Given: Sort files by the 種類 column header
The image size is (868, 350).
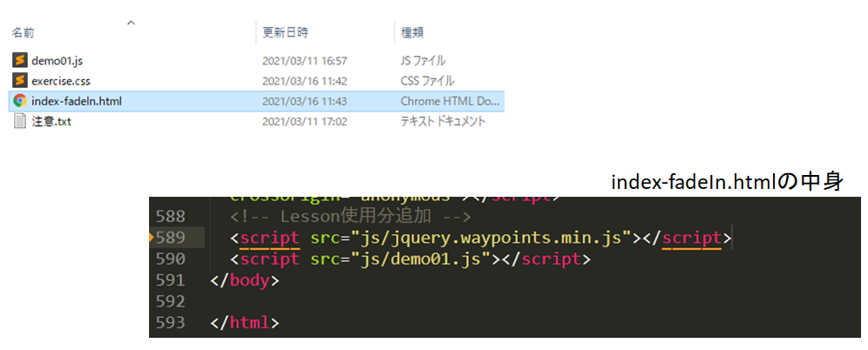Looking at the screenshot, I should pyautogui.click(x=412, y=32).
